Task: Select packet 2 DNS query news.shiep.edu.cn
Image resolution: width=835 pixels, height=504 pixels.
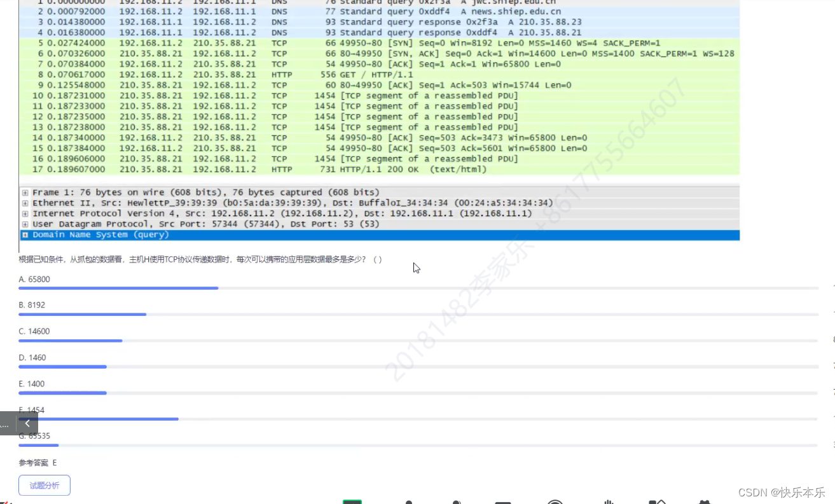Action: (x=379, y=11)
